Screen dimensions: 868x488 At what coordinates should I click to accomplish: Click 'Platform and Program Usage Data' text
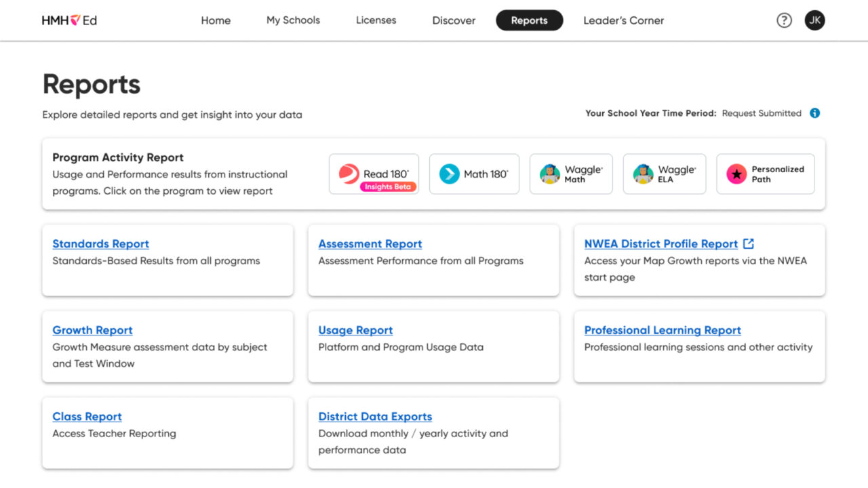tap(401, 347)
